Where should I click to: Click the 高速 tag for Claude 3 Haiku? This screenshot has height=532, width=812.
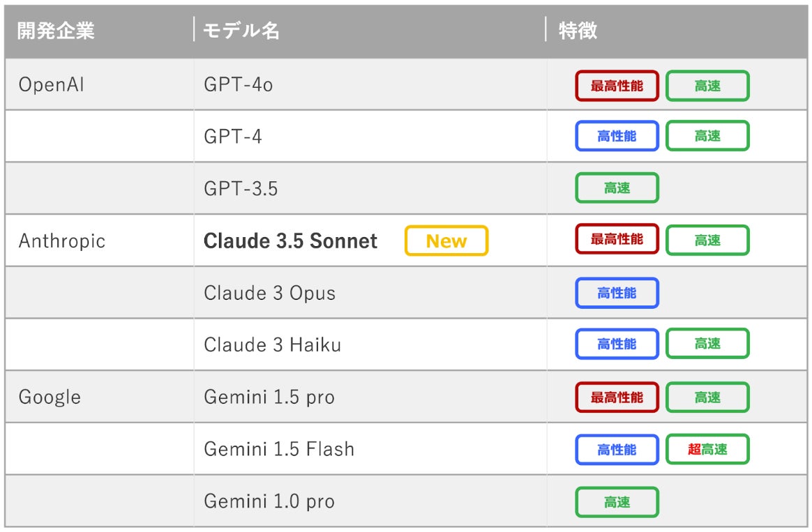coord(707,344)
